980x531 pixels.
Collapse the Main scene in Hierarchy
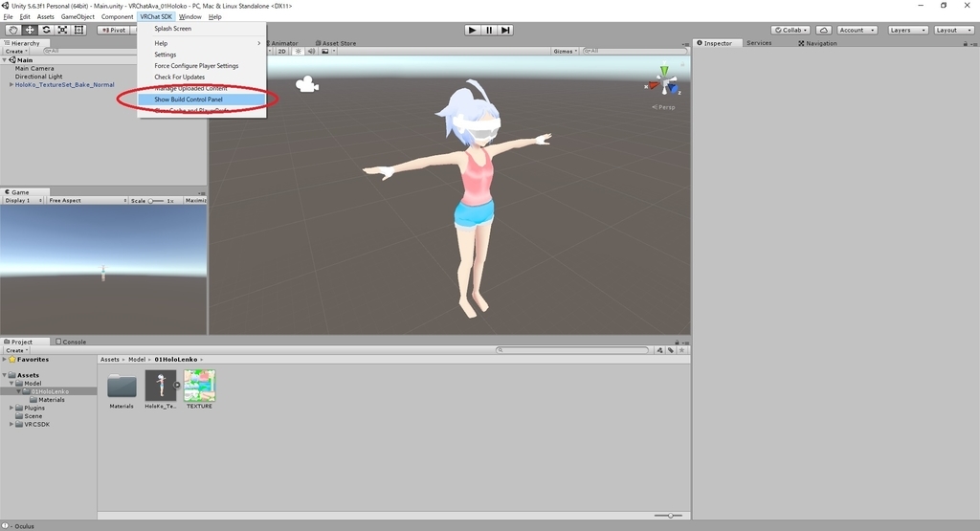[x=5, y=60]
